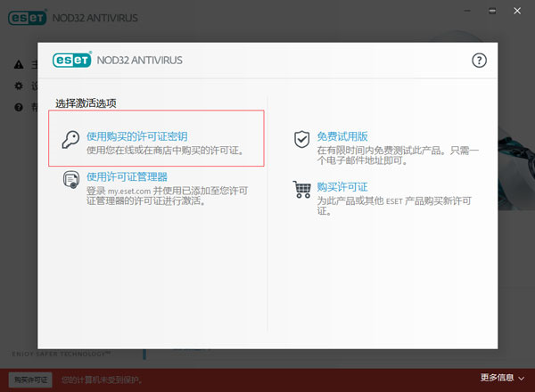Click the key icon for license key activation
Viewport: 535px width, 392px height.
tap(70, 142)
